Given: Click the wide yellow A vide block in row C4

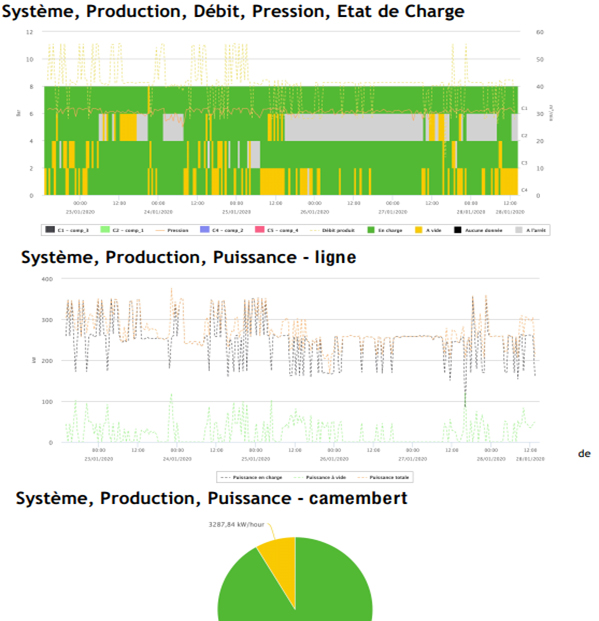Looking at the screenshot, I should [x=272, y=181].
